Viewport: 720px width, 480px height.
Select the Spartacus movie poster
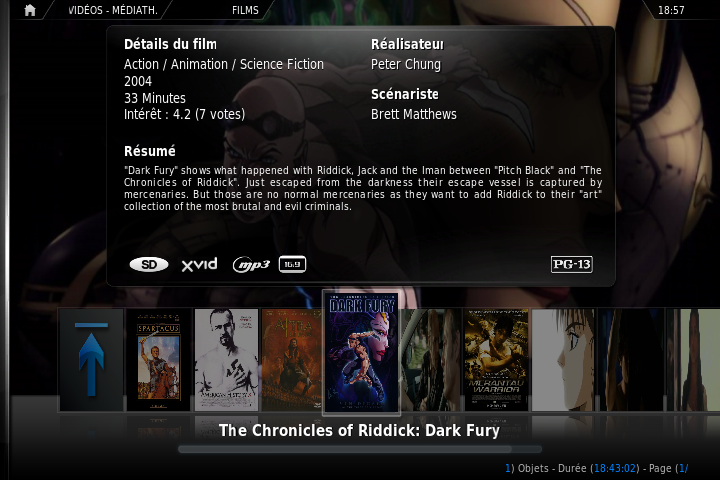tap(159, 360)
